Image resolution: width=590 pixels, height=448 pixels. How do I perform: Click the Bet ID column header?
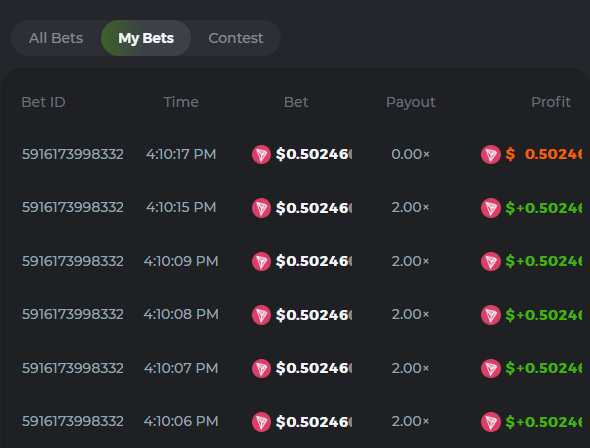click(x=43, y=102)
